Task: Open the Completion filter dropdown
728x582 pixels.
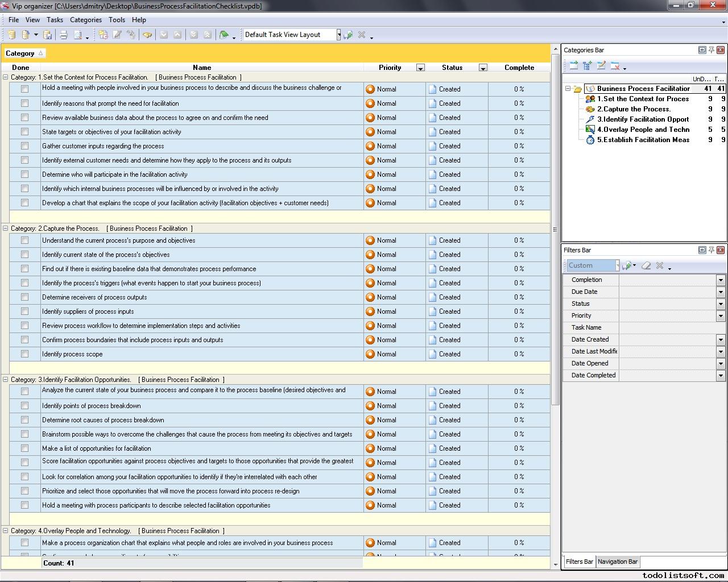Action: [x=721, y=280]
